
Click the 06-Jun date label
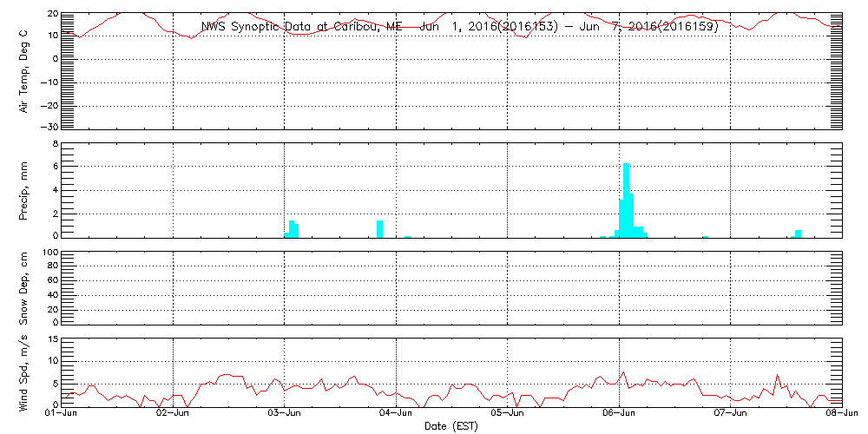click(x=619, y=414)
